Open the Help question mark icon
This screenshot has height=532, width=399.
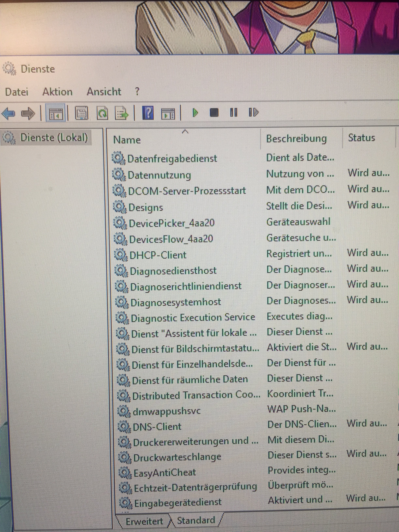click(148, 113)
